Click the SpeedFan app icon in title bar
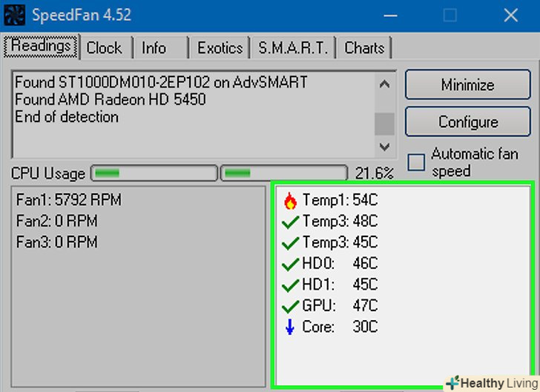 point(14,15)
